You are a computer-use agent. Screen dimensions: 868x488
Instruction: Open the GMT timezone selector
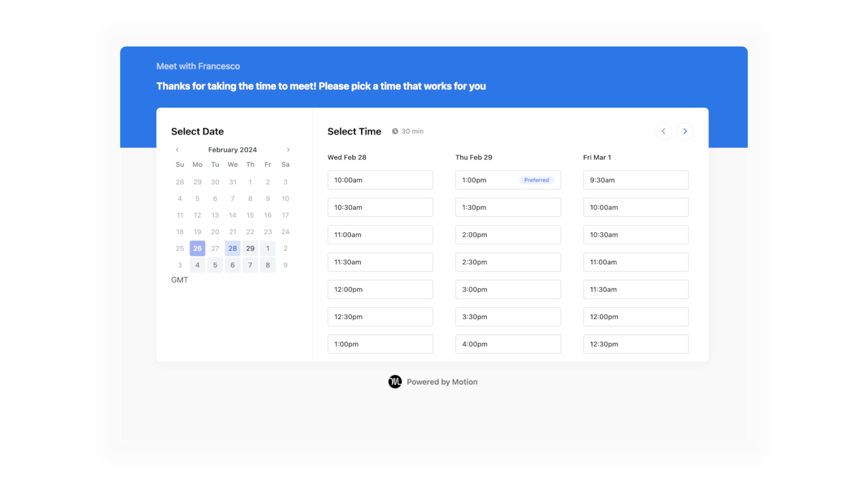(x=179, y=280)
